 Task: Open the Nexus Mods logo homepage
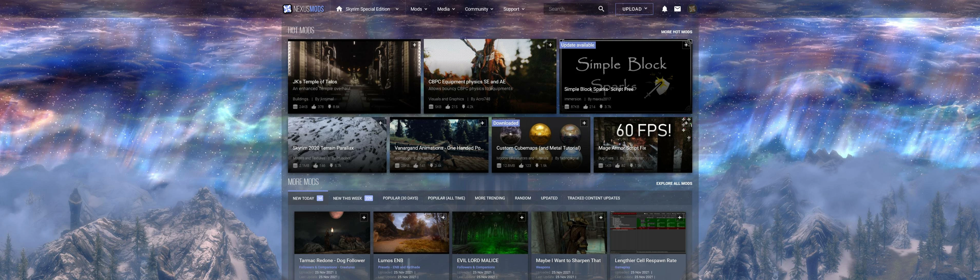pos(303,9)
